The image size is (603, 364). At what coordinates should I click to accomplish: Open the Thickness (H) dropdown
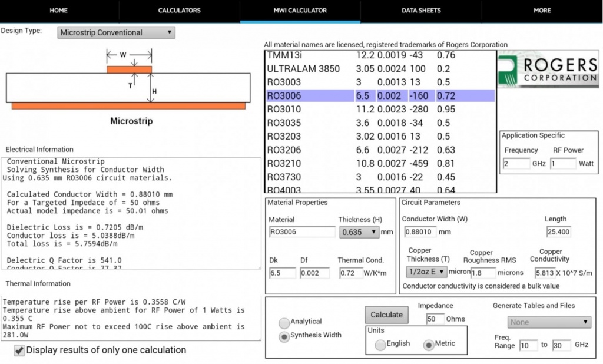coord(359,232)
